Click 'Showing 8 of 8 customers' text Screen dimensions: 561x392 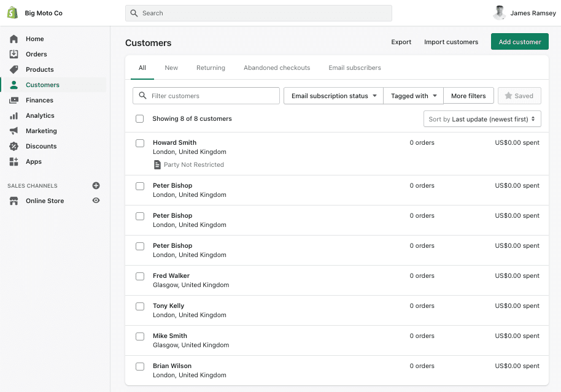[192, 119]
